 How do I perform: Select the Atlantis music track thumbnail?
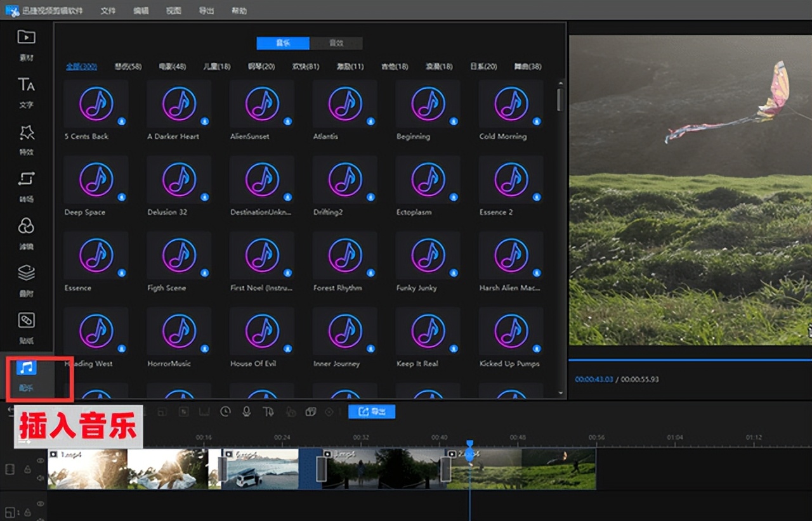(345, 104)
